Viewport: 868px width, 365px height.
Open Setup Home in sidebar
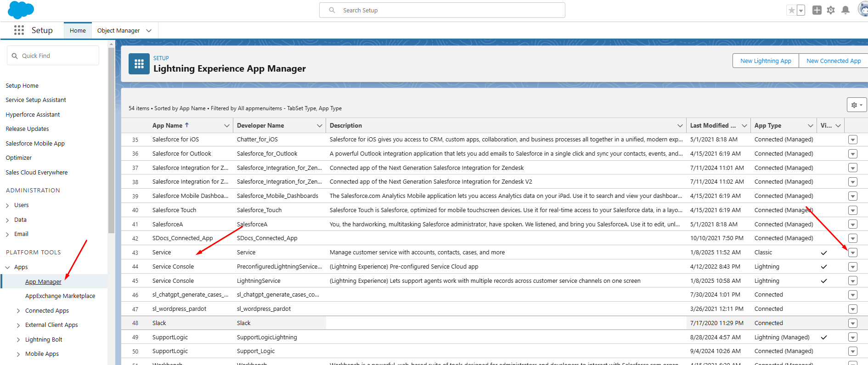(22, 86)
